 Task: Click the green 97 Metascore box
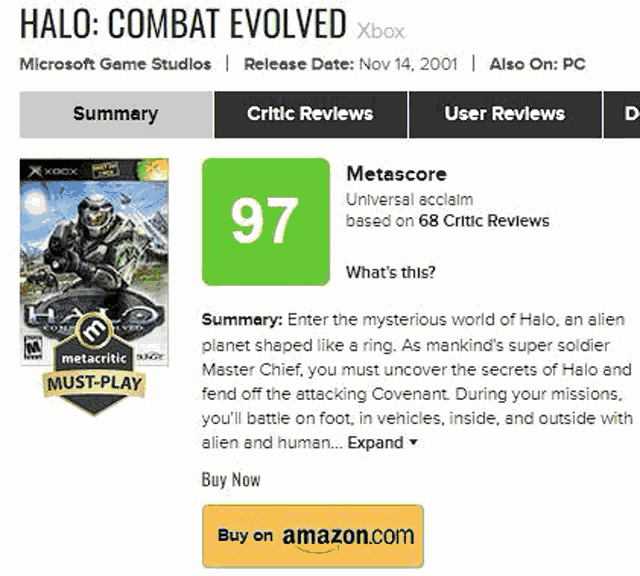[265, 221]
